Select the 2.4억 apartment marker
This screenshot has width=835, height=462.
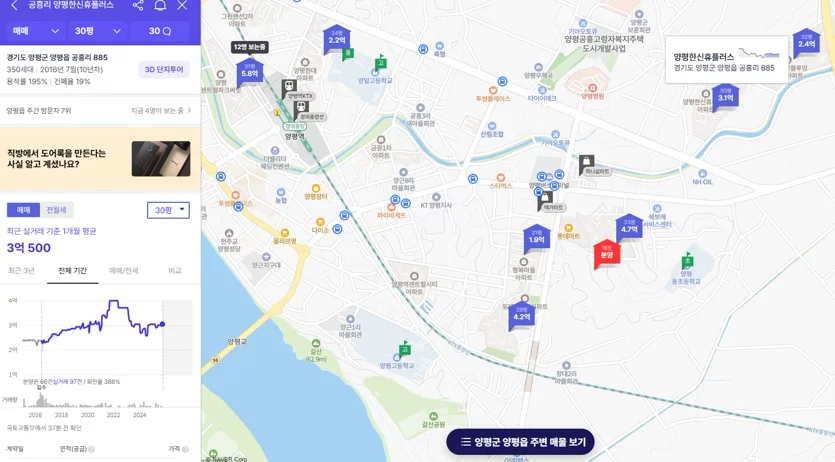tap(806, 43)
